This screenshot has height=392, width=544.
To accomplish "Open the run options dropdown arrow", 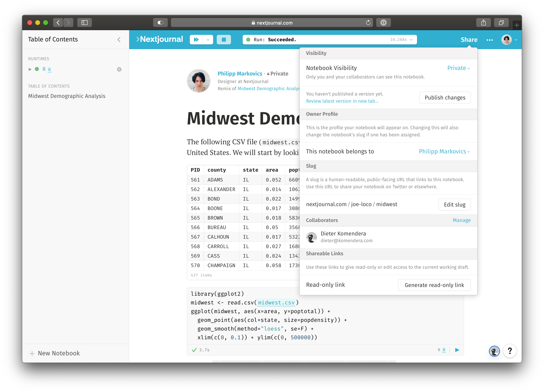I will point(208,40).
